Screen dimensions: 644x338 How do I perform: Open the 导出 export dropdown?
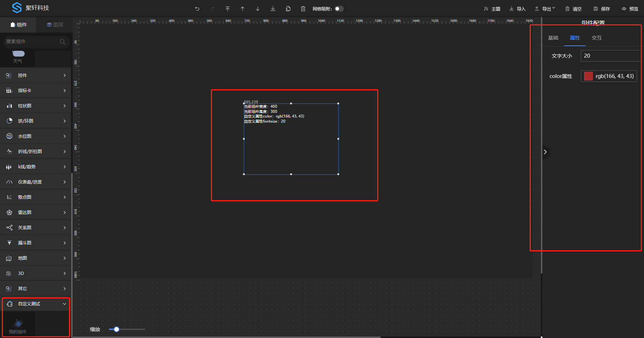point(545,9)
